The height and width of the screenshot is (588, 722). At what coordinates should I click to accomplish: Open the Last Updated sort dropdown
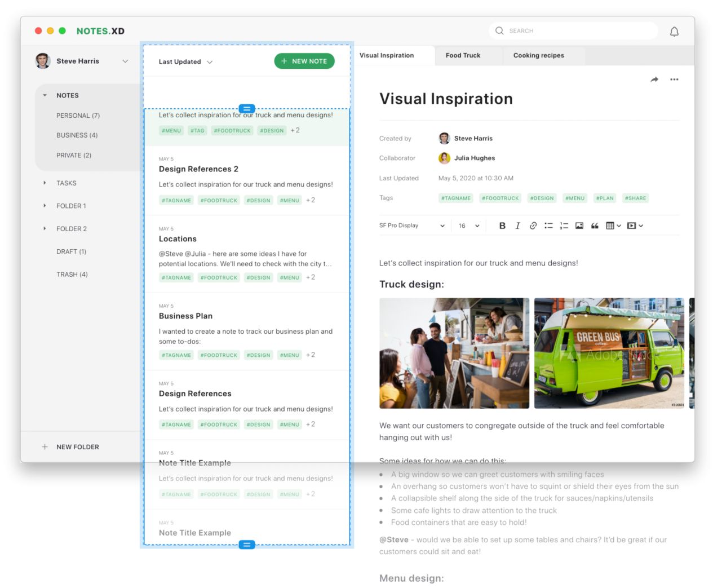click(x=185, y=62)
